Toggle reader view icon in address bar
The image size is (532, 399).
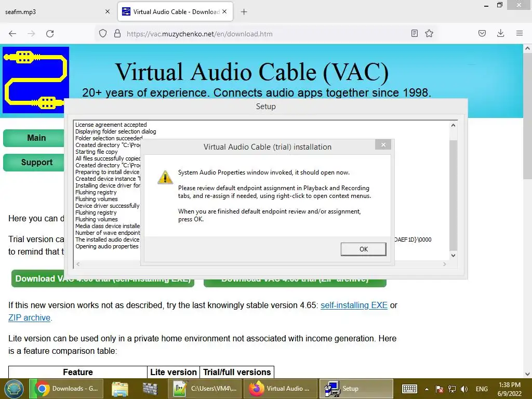[x=414, y=33]
